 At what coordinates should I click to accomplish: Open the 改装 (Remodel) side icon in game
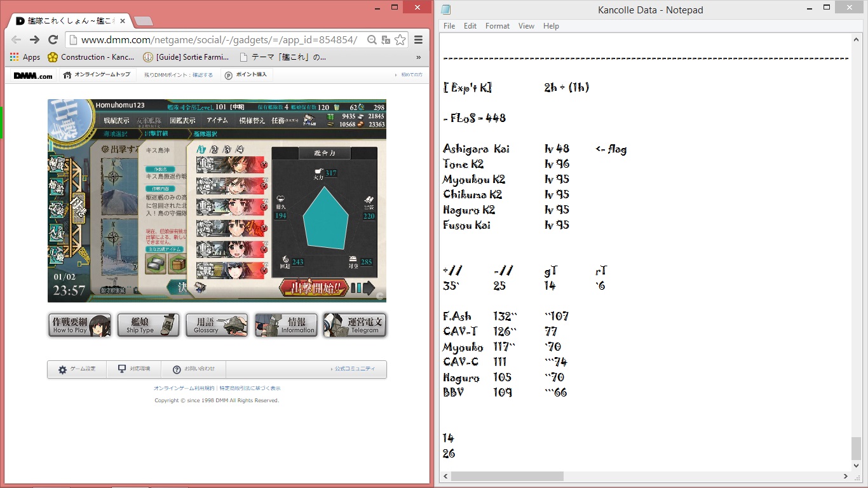point(56,210)
